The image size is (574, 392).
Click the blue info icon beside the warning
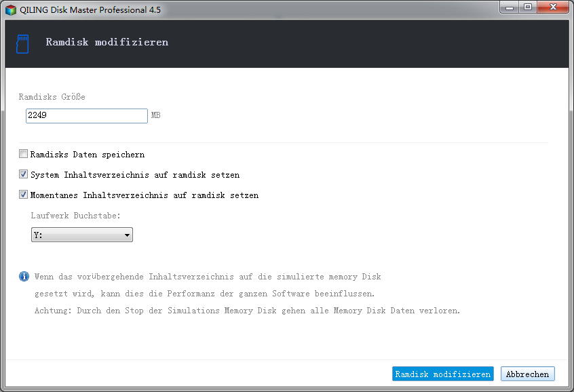tap(24, 276)
